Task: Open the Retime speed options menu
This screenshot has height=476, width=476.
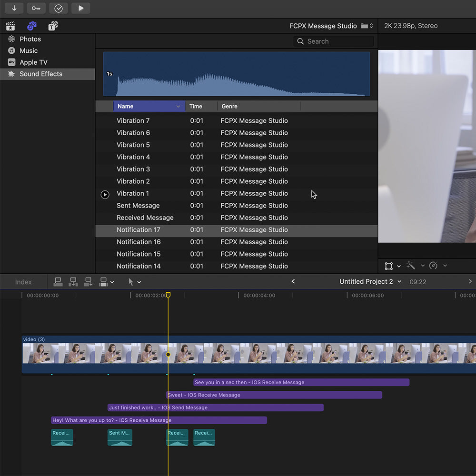Action: coord(434,266)
